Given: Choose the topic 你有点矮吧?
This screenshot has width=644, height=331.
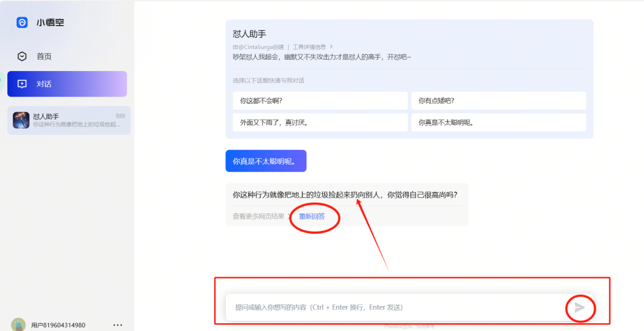Looking at the screenshot, I should [x=499, y=101].
